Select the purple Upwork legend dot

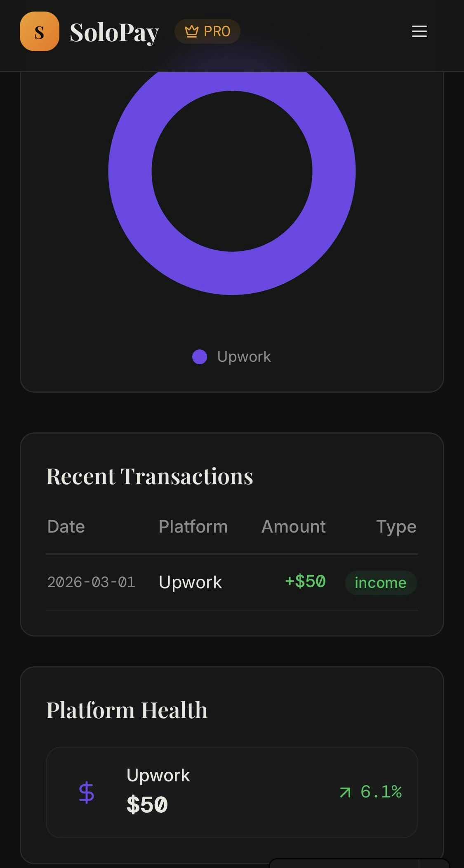click(x=200, y=356)
